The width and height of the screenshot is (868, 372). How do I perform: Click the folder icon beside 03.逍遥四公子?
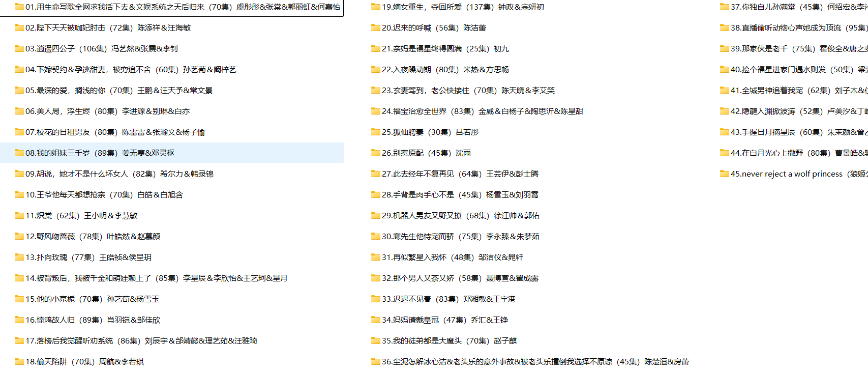pyautogui.click(x=19, y=48)
